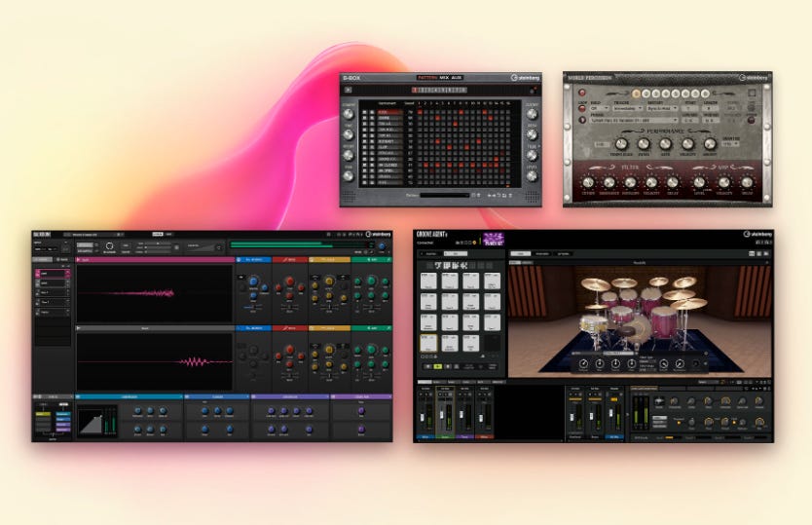The height and width of the screenshot is (525, 812).
Task: Click the Decompose dial in Backbone toolbar
Action: pyautogui.click(x=109, y=245)
